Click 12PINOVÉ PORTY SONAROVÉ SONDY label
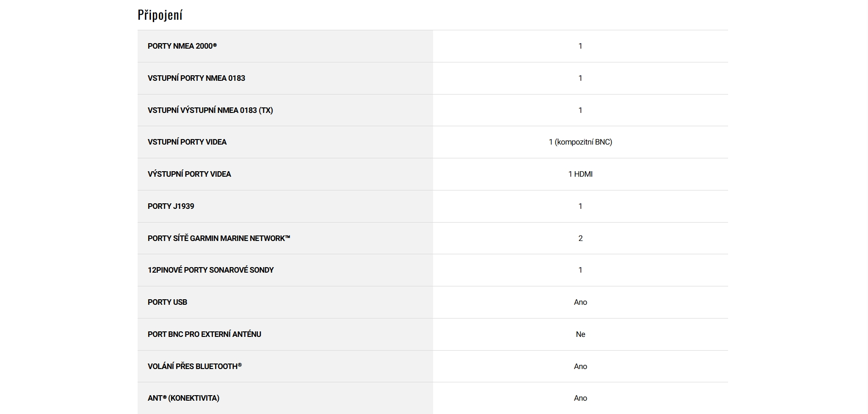Screen dimensions: 868x414 pyautogui.click(x=211, y=270)
